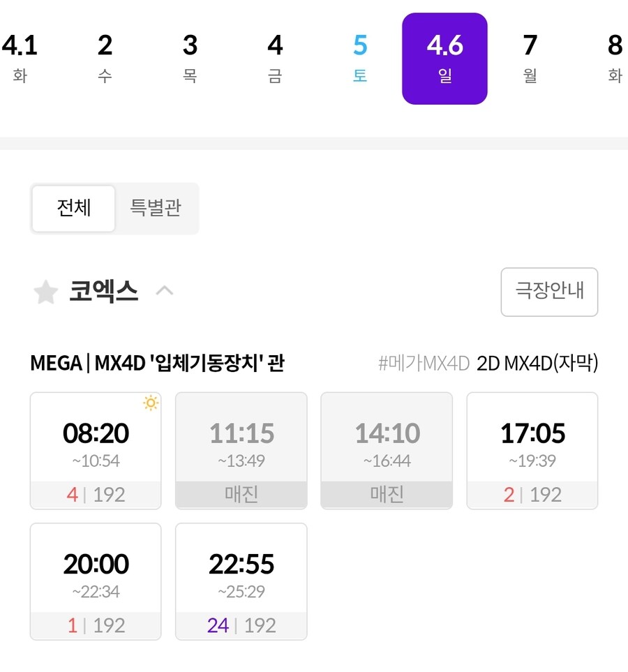Screen dimensions: 628x672
Task: Open the 극장안내 theater info button
Action: [x=549, y=292]
